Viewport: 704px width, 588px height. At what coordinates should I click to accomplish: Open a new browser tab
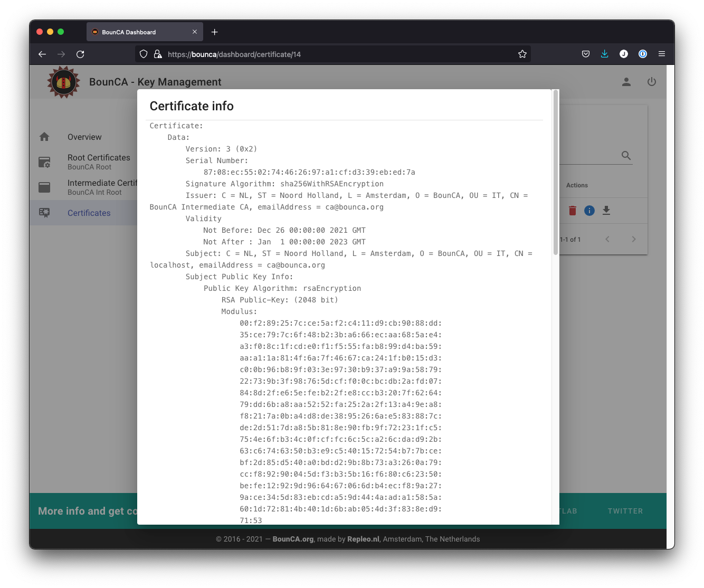click(x=215, y=32)
